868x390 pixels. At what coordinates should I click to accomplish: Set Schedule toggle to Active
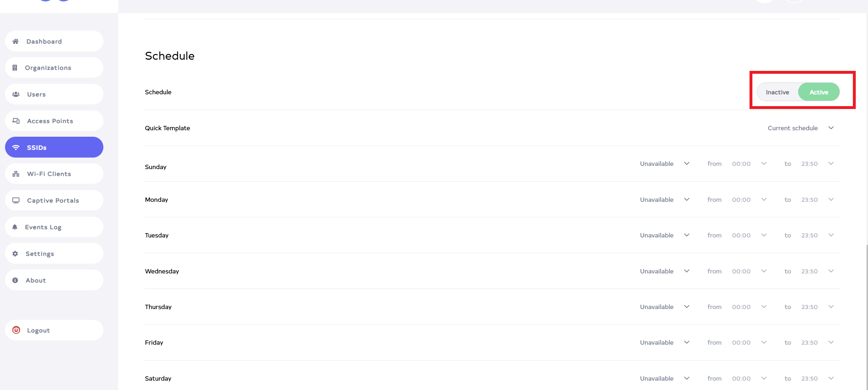click(x=819, y=92)
